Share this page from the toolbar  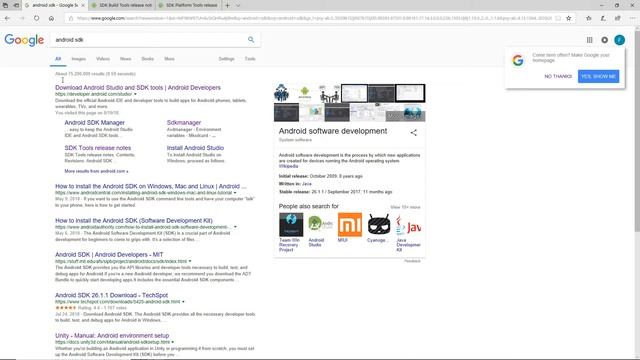pyautogui.click(x=618, y=18)
